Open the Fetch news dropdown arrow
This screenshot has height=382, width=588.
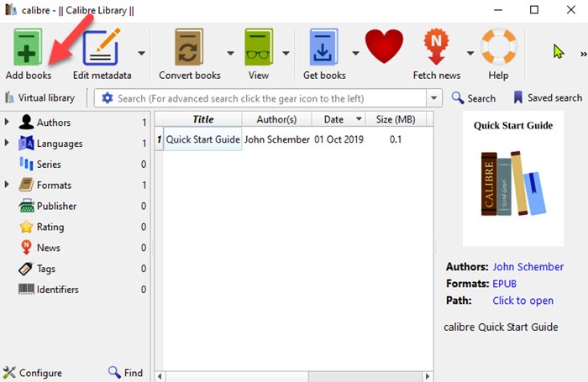point(470,53)
